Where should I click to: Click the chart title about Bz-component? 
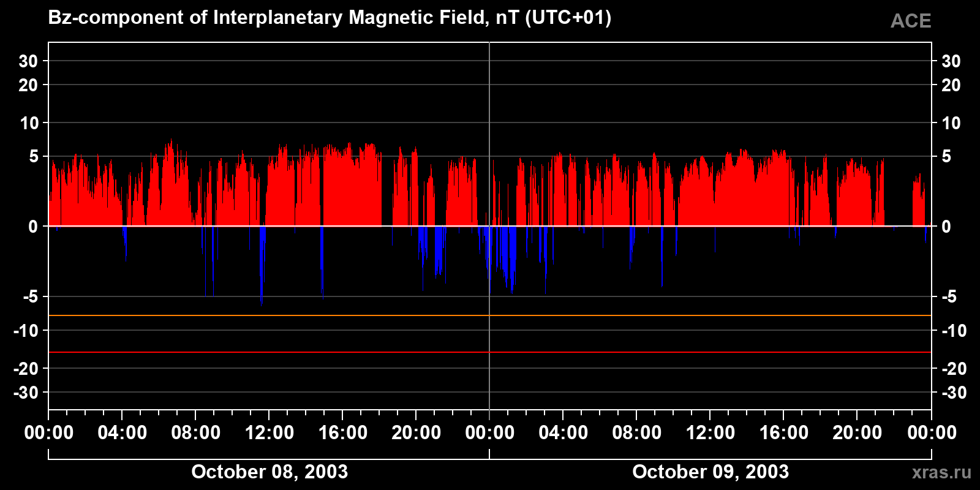click(x=330, y=18)
